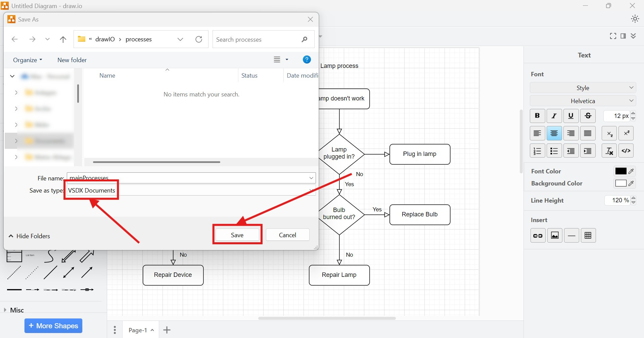This screenshot has width=644, height=338.
Task: Open the HTML editing icon
Action: point(626,151)
